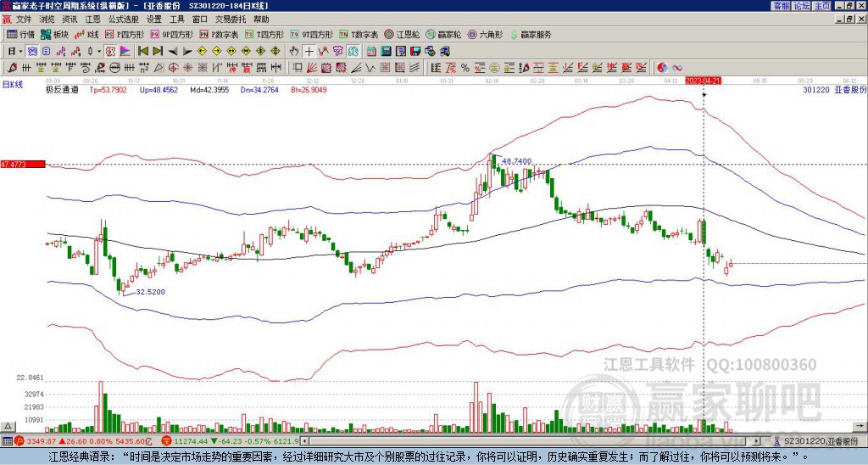The image size is (868, 465).
Task: Click the blue infinity loop icon
Action: point(677,68)
